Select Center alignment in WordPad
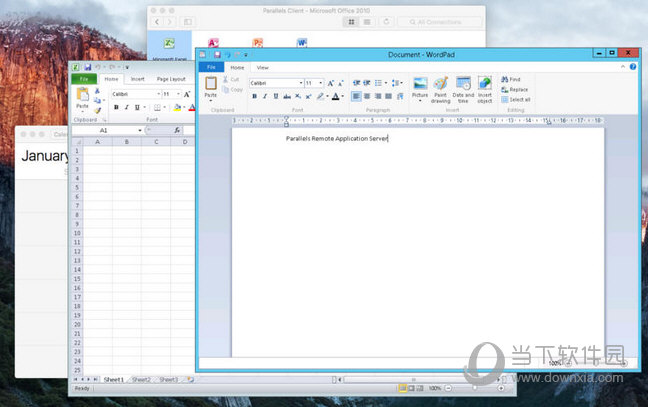This screenshot has height=407, width=648. [367, 96]
